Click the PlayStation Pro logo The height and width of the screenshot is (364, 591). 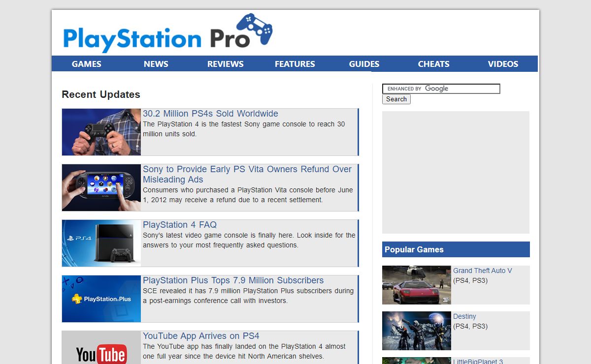(167, 33)
